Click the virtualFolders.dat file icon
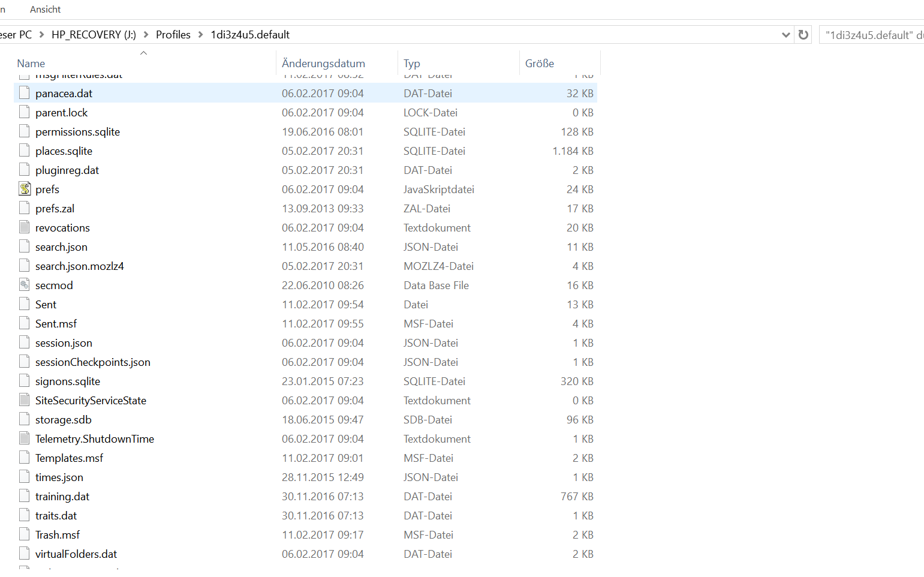Viewport: 924px width, 577px height. pos(24,554)
